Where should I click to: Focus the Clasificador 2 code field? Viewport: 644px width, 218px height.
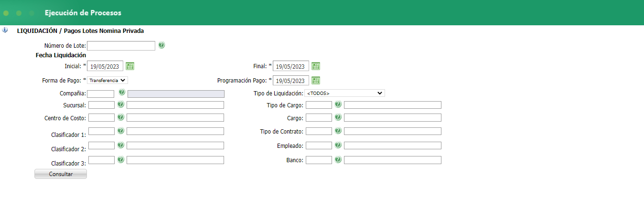[101, 145]
